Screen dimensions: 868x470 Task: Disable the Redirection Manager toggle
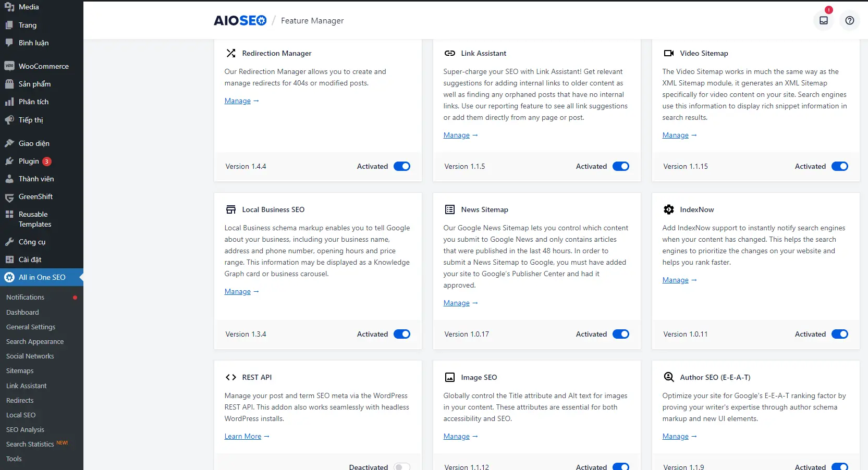click(402, 166)
